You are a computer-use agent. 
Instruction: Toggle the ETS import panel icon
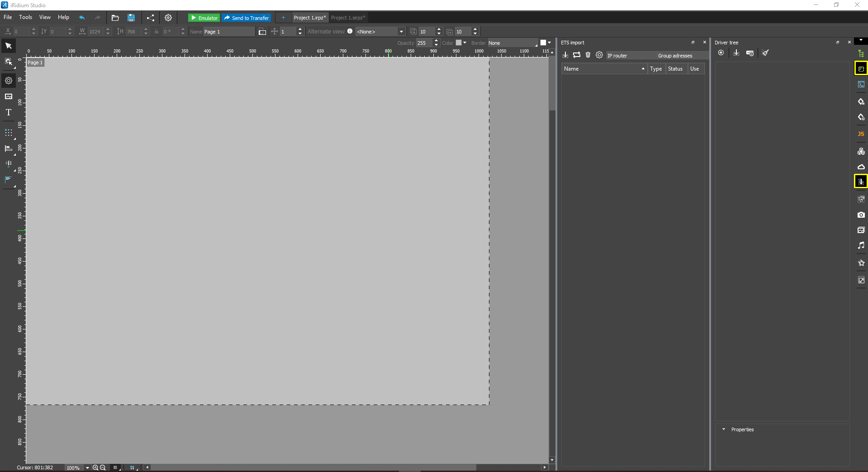point(861,182)
